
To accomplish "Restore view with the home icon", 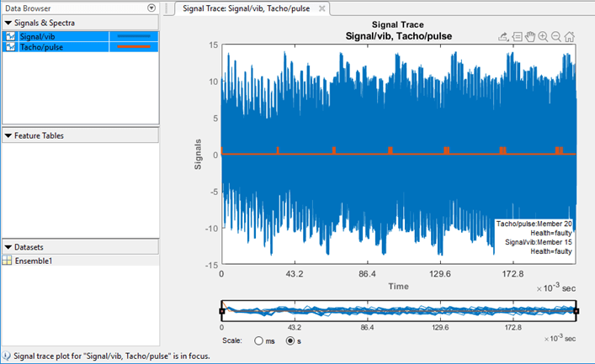I will click(x=569, y=37).
